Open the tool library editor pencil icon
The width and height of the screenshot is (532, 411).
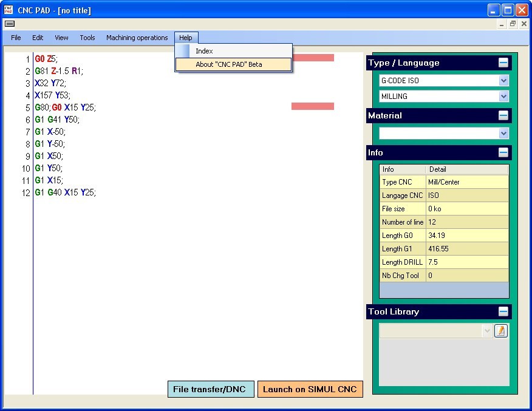click(501, 331)
